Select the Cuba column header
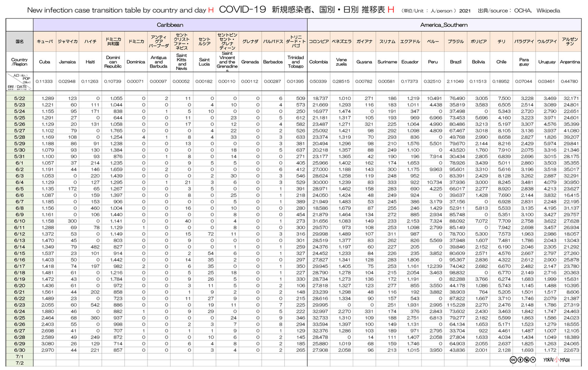This screenshot has width=588, height=370. pos(45,62)
